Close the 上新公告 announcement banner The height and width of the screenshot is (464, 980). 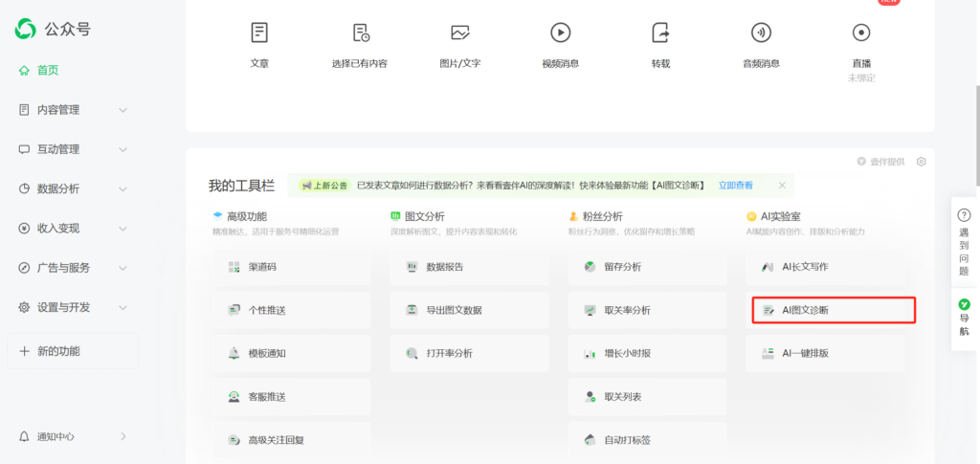pyautogui.click(x=782, y=186)
